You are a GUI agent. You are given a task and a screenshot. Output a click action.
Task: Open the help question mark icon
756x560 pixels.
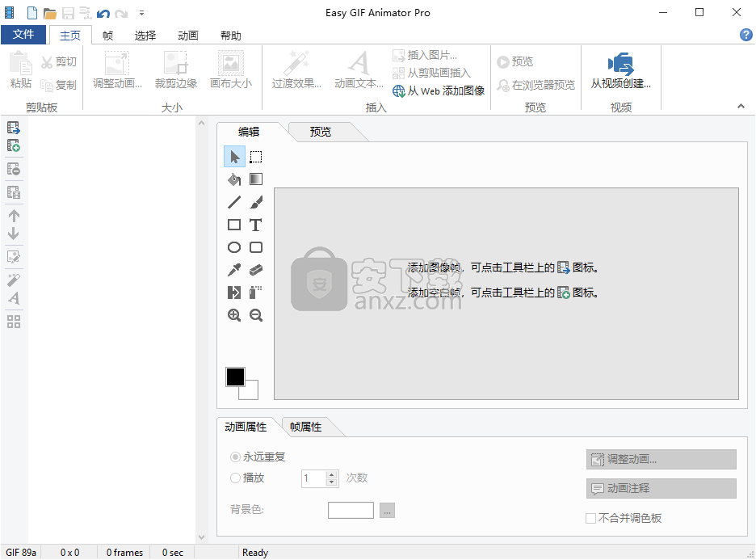click(x=745, y=35)
